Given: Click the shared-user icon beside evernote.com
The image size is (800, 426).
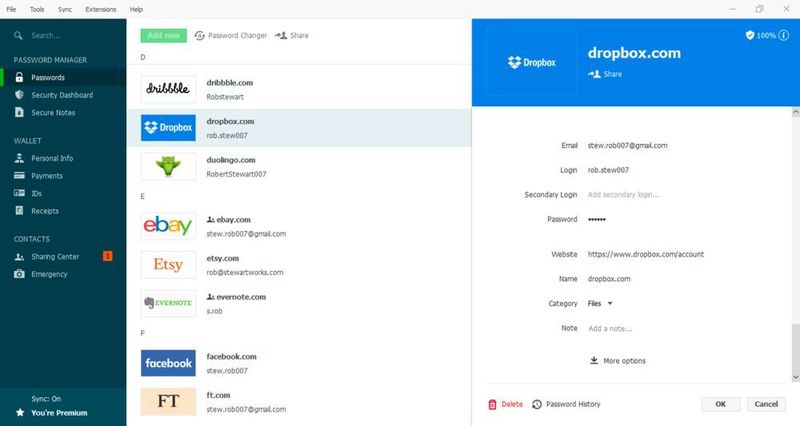Looking at the screenshot, I should [x=210, y=297].
